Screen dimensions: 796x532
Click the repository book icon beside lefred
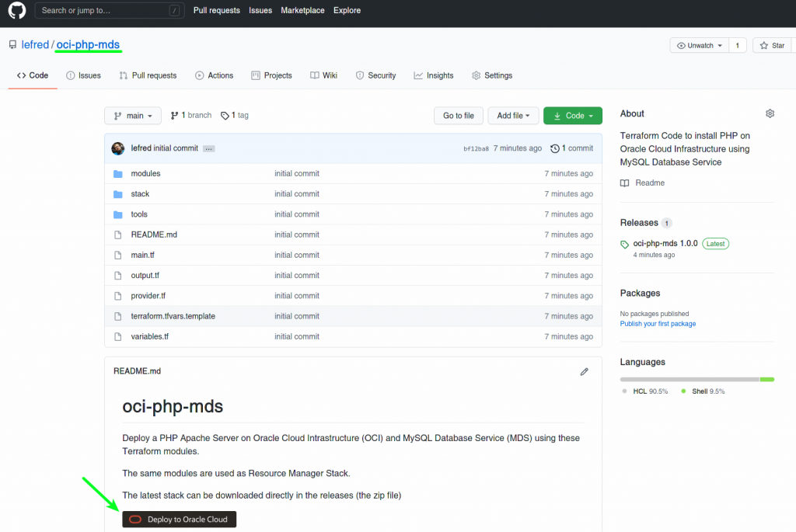12,45
